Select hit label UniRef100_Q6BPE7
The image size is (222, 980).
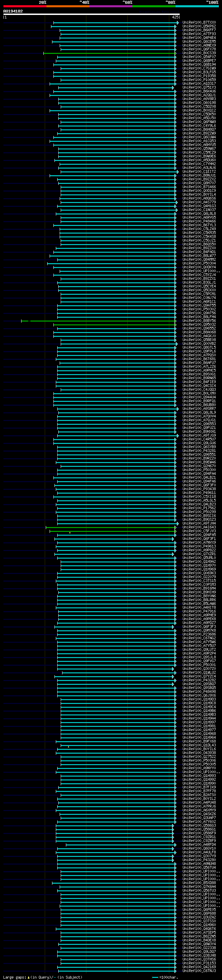pos(199,61)
